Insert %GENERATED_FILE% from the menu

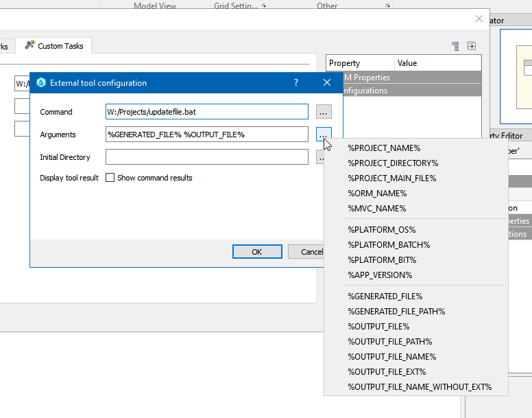416,297
